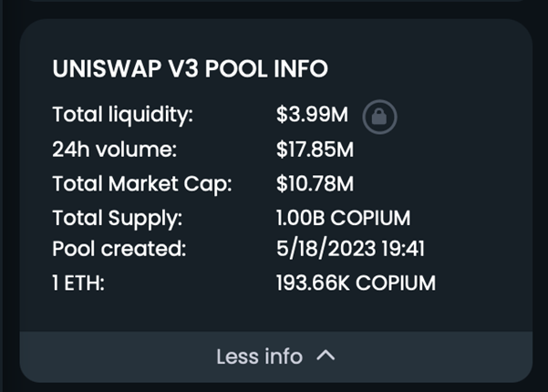The width and height of the screenshot is (548, 392).
Task: Select the UNISWAP V3 POOL INFO heading
Action: [x=190, y=69]
